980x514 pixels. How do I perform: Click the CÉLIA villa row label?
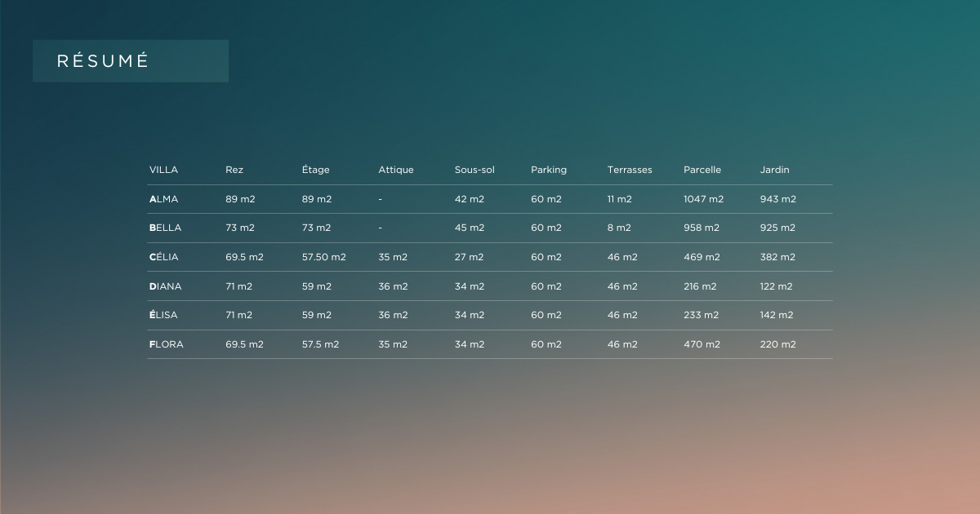[163, 257]
